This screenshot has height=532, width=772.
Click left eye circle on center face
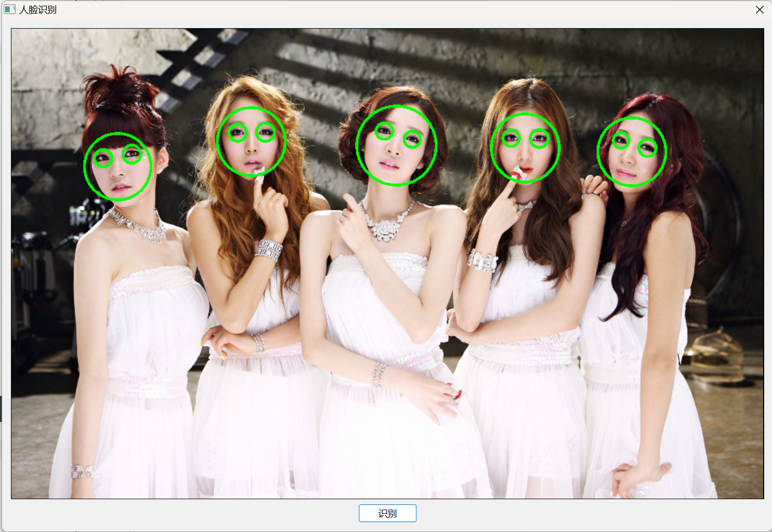point(384,131)
